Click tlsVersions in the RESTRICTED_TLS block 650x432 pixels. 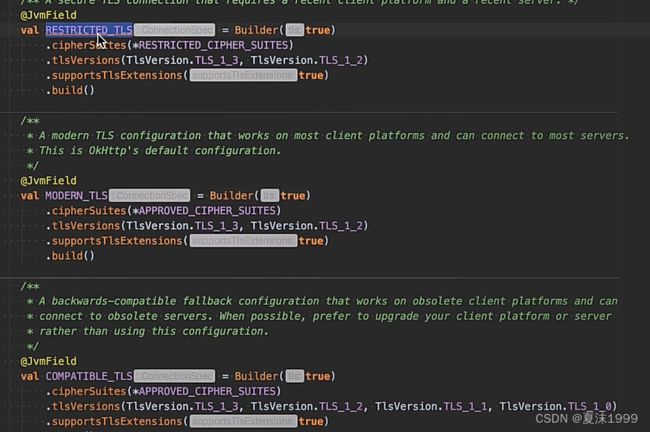tap(86, 60)
